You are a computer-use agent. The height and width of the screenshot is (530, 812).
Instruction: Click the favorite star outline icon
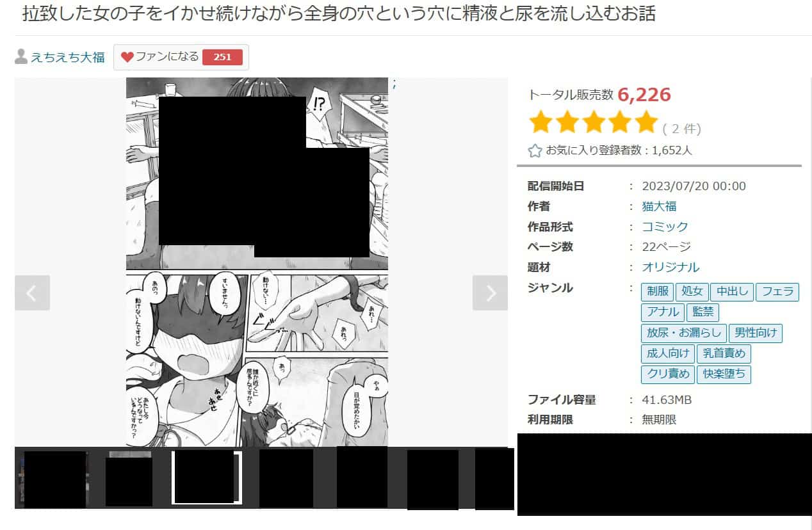tap(535, 151)
